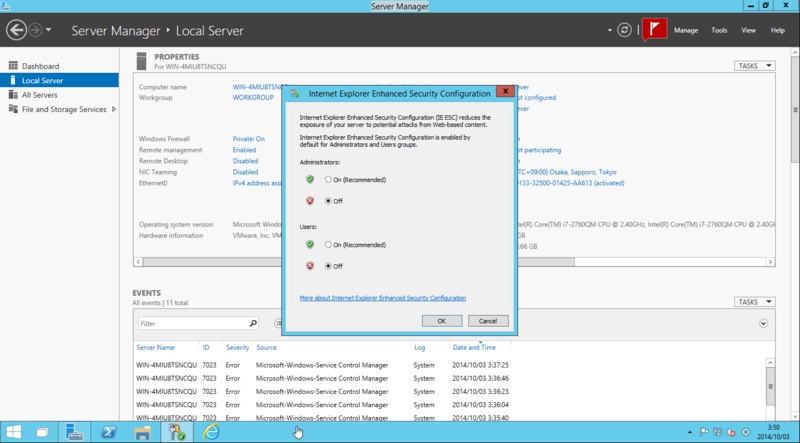Screen dimensions: 800x443
Task: Open Server Manager from the taskbar
Action: (x=74, y=432)
